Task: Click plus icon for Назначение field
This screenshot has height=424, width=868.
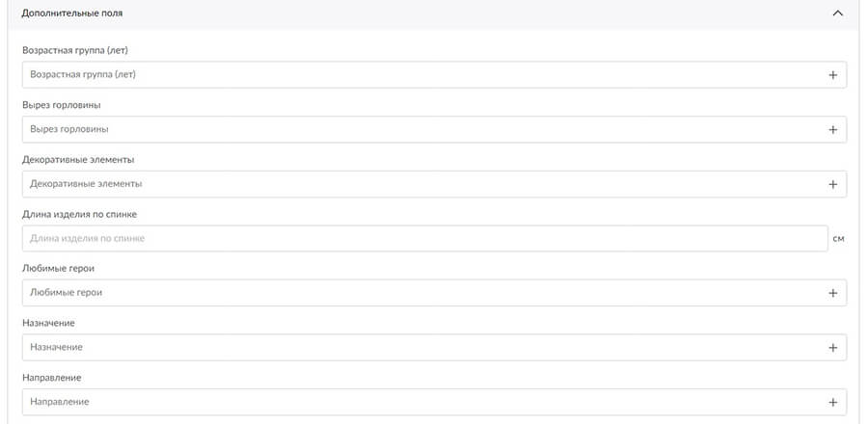Action: pyautogui.click(x=832, y=347)
